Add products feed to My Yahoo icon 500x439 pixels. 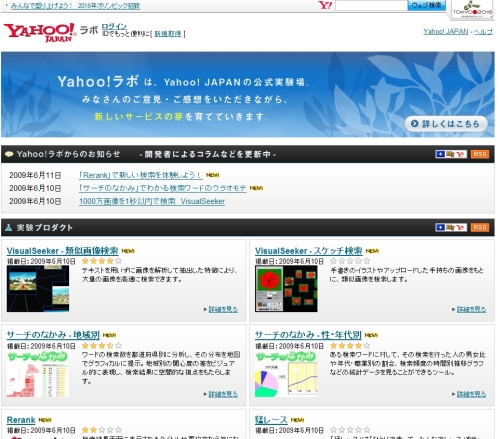tap(451, 227)
